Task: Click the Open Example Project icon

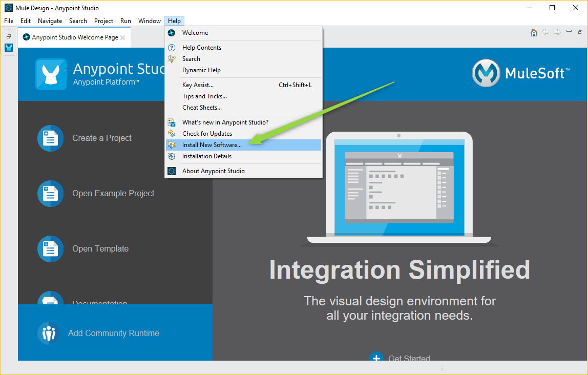Action: click(50, 194)
